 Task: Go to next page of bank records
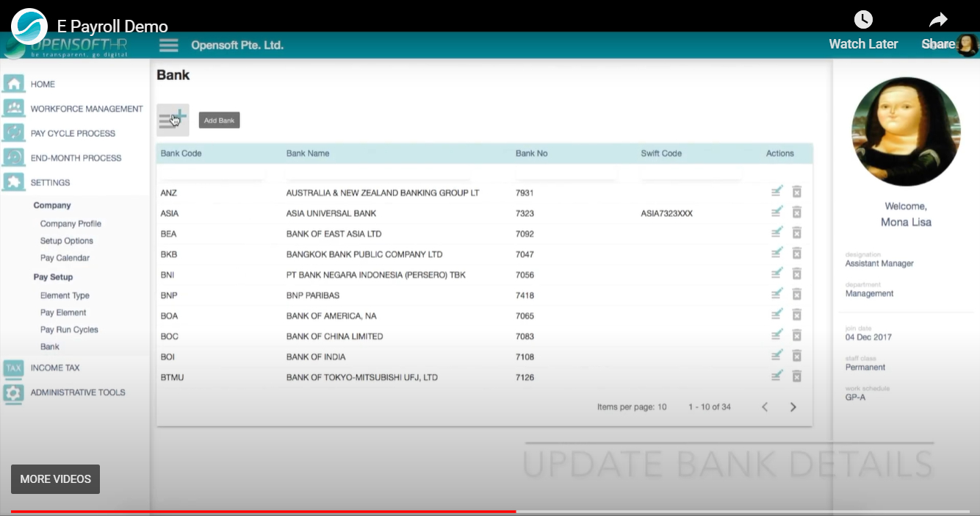(793, 406)
